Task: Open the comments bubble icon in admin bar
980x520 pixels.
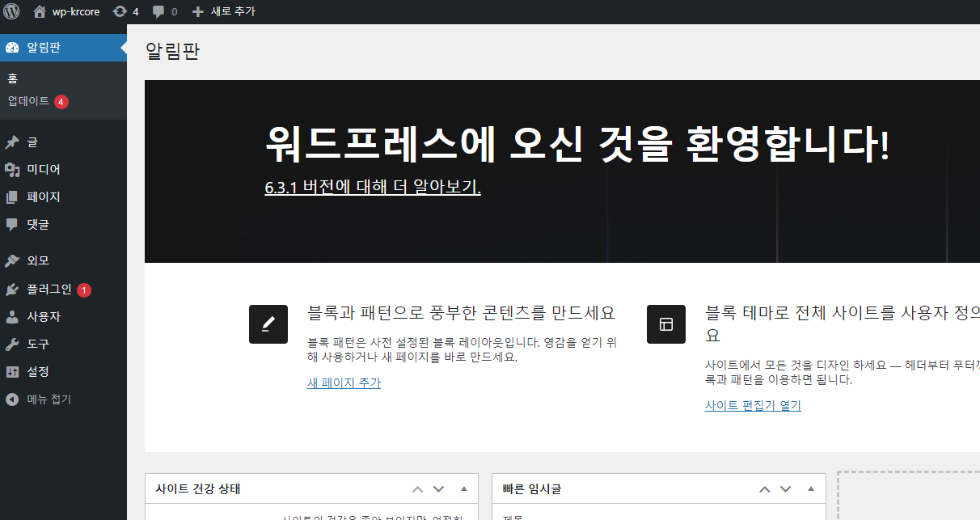Action: pos(158,11)
